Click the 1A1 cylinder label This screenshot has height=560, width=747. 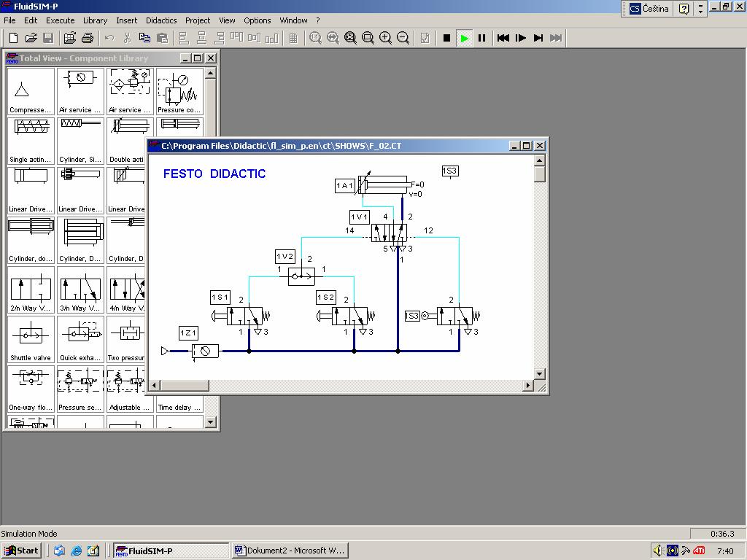coord(345,186)
